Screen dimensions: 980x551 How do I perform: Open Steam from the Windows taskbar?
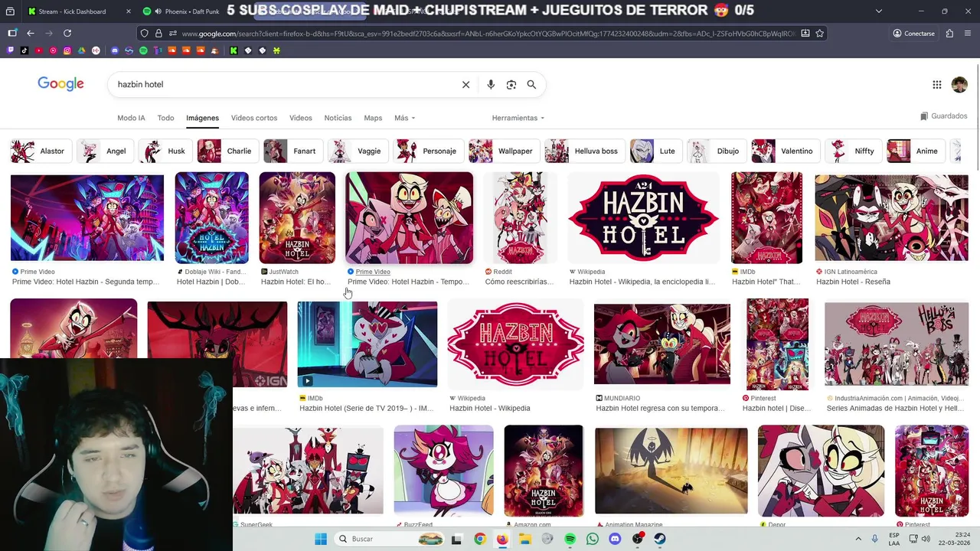(660, 539)
